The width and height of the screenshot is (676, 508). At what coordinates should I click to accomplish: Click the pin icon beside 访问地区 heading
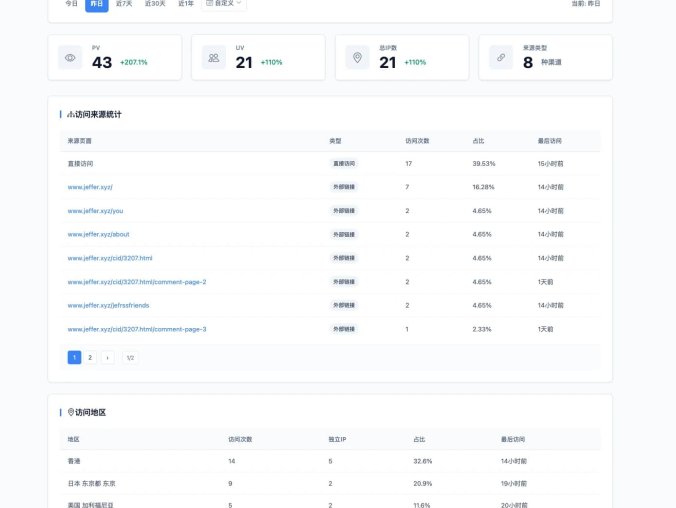(71, 412)
